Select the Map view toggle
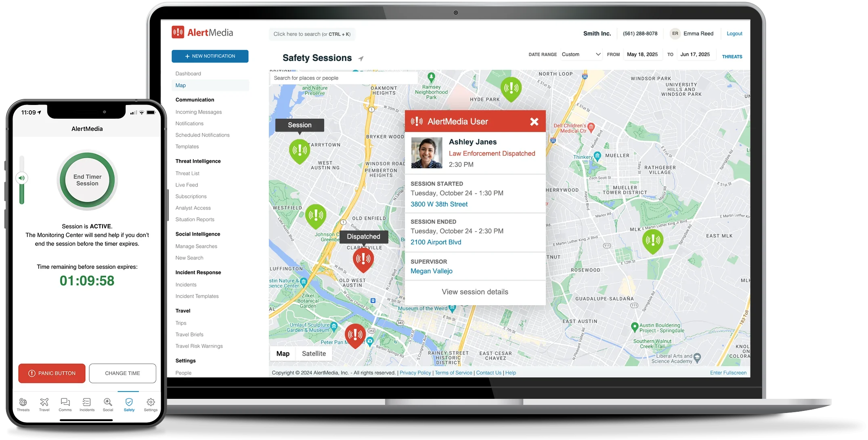 283,354
